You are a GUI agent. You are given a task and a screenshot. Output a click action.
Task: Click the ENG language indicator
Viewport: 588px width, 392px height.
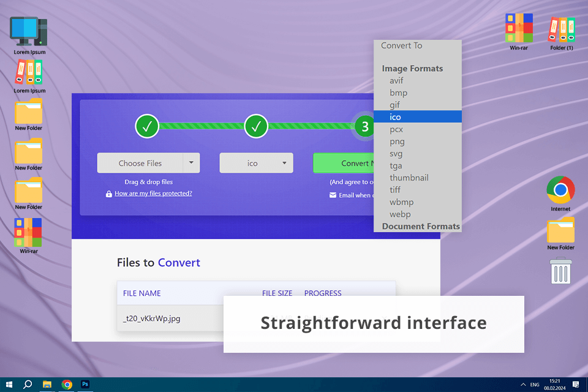(x=535, y=385)
